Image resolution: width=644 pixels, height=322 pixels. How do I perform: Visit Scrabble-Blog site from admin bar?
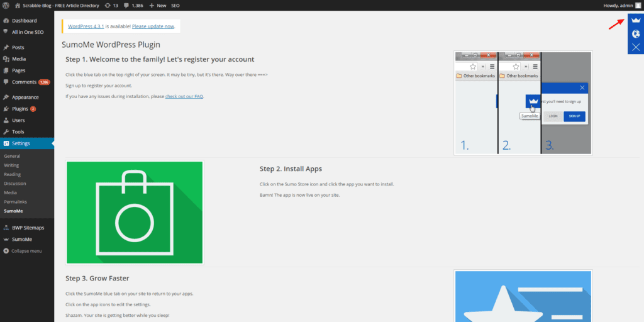57,6
